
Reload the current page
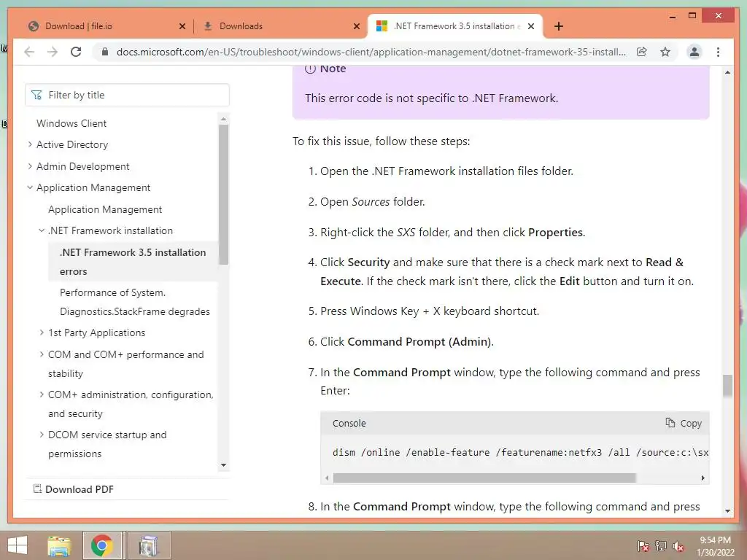click(76, 52)
